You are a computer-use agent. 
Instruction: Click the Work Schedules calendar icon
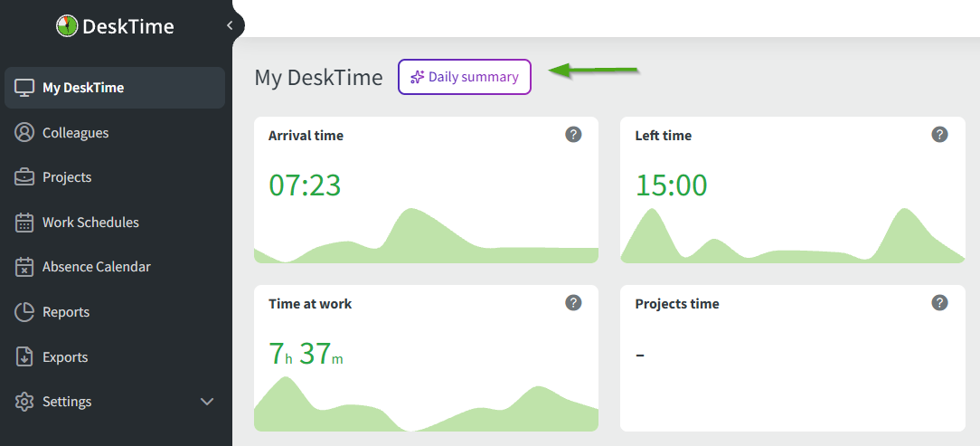[x=25, y=223]
